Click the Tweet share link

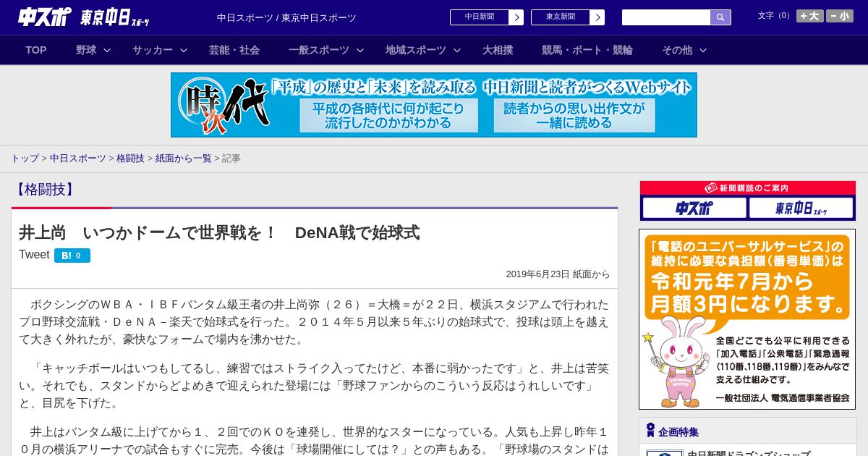click(x=34, y=255)
